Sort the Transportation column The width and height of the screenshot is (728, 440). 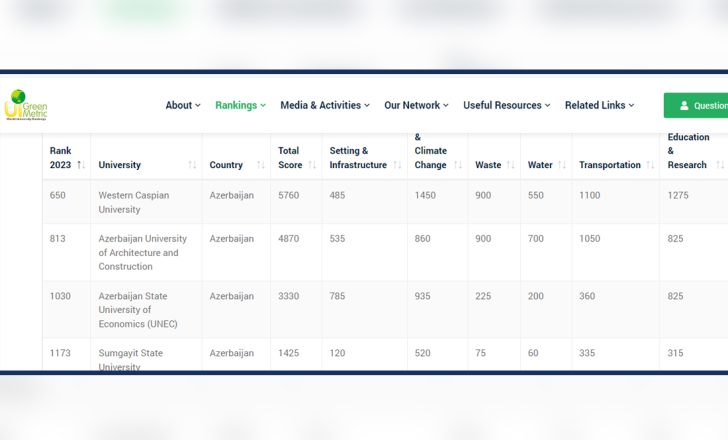pyautogui.click(x=650, y=165)
